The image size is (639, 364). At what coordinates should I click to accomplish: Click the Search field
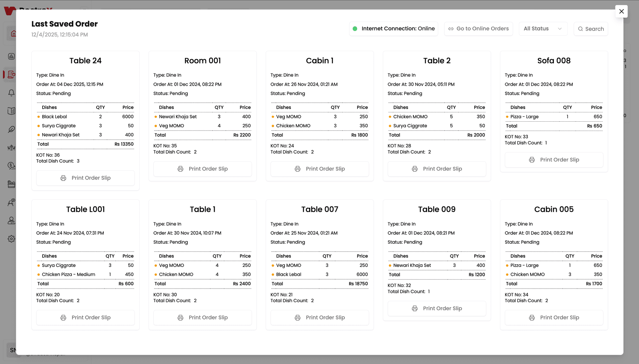(591, 29)
